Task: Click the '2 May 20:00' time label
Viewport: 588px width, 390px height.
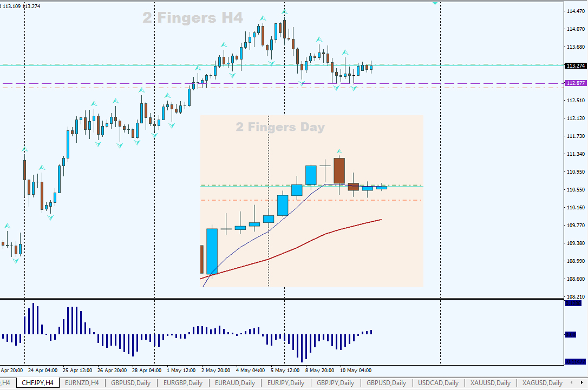Action: tap(215, 370)
